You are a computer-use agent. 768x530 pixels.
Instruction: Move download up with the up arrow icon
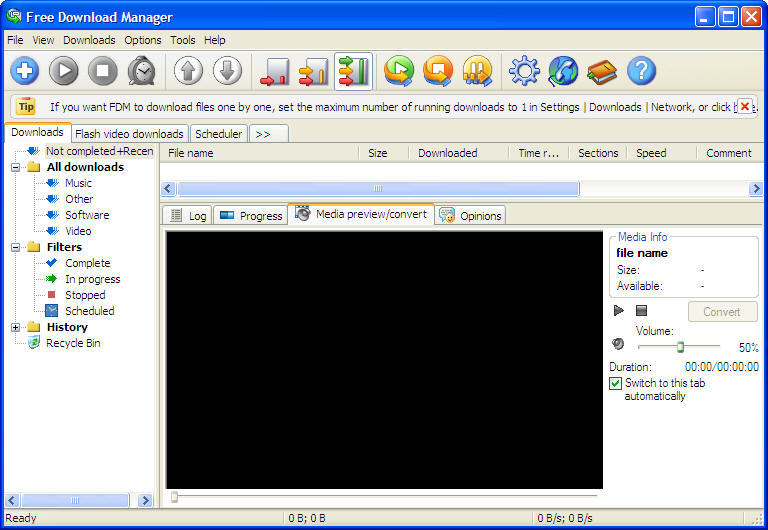point(189,71)
